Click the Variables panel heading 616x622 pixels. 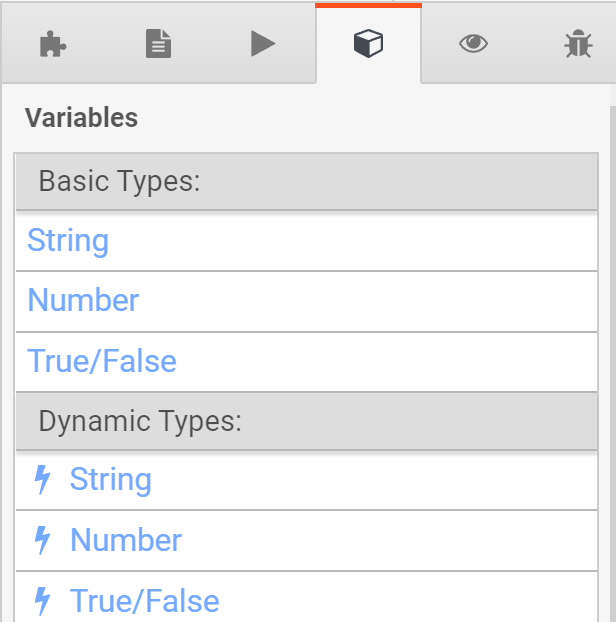click(81, 118)
